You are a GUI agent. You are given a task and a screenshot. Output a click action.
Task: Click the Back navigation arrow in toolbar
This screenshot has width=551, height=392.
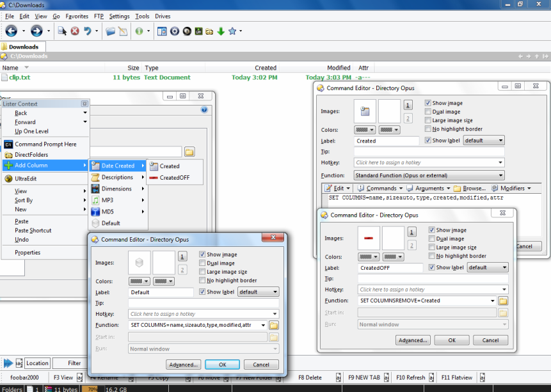click(12, 31)
